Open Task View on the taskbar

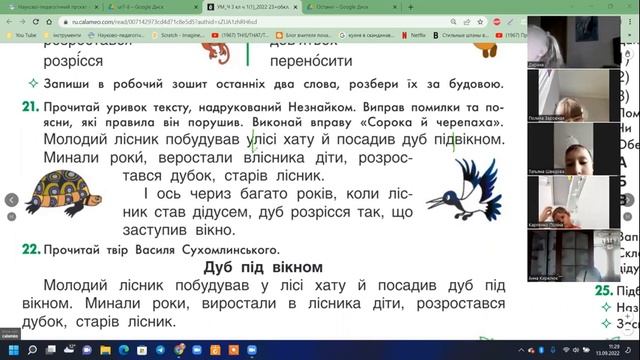pos(51,350)
